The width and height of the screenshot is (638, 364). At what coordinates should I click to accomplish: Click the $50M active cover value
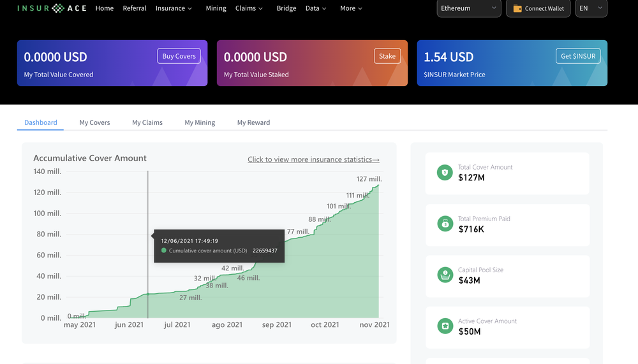click(470, 331)
